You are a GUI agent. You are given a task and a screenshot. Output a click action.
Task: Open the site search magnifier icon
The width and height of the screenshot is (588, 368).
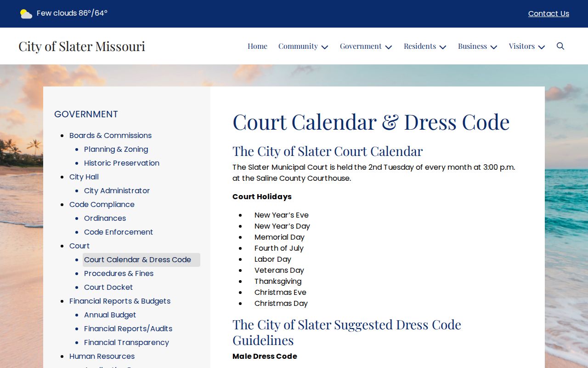560,46
